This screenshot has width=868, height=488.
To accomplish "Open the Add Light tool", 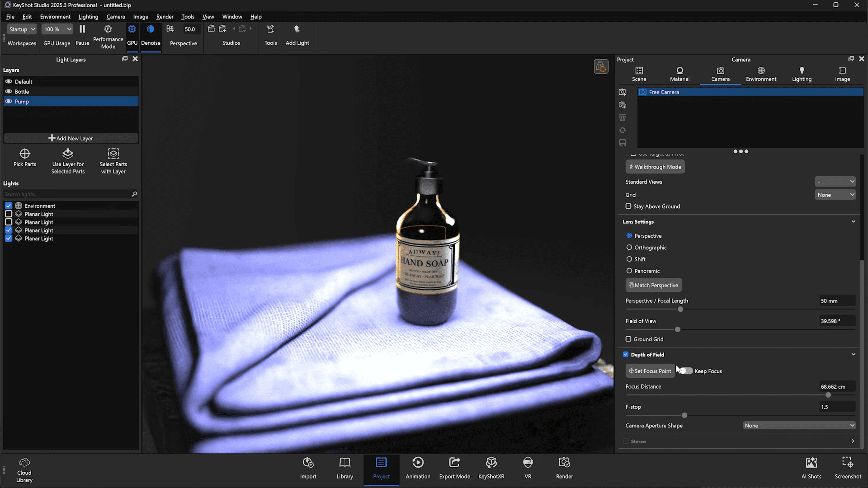I will pos(297,30).
